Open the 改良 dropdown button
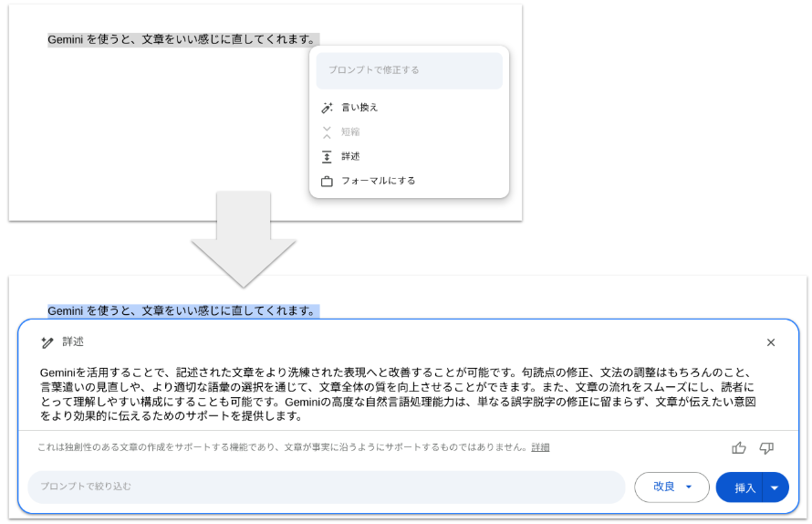The image size is (812, 524). tap(671, 487)
